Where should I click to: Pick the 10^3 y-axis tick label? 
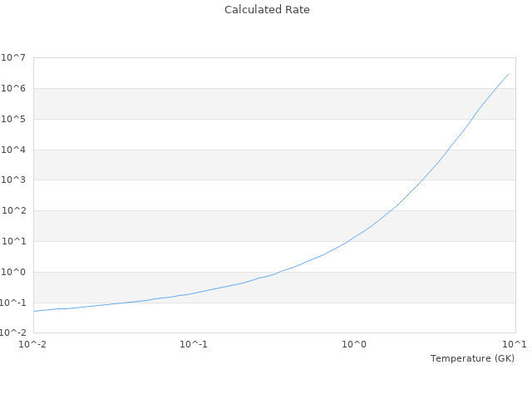(x=14, y=180)
